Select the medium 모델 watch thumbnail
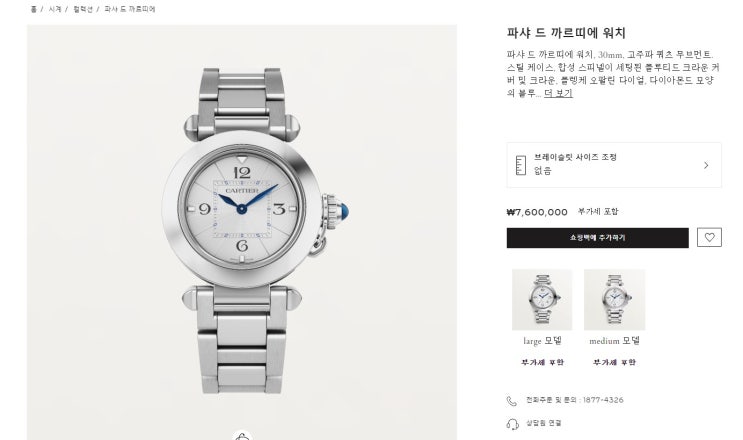 tap(615, 299)
